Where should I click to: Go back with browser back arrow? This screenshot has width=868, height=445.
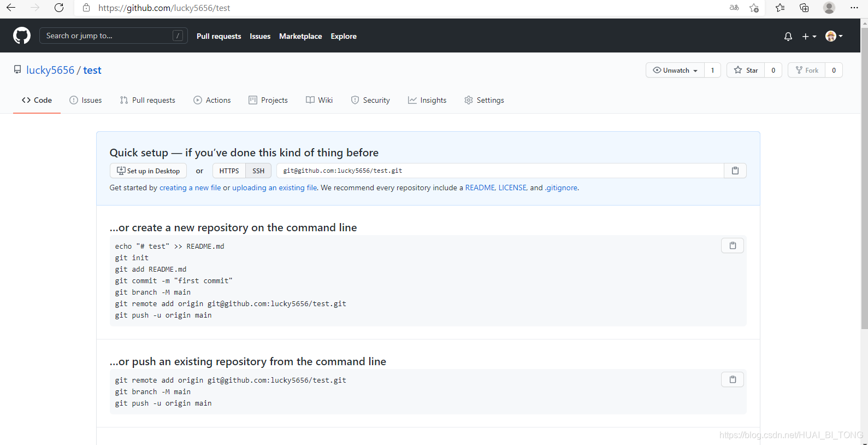pos(11,8)
